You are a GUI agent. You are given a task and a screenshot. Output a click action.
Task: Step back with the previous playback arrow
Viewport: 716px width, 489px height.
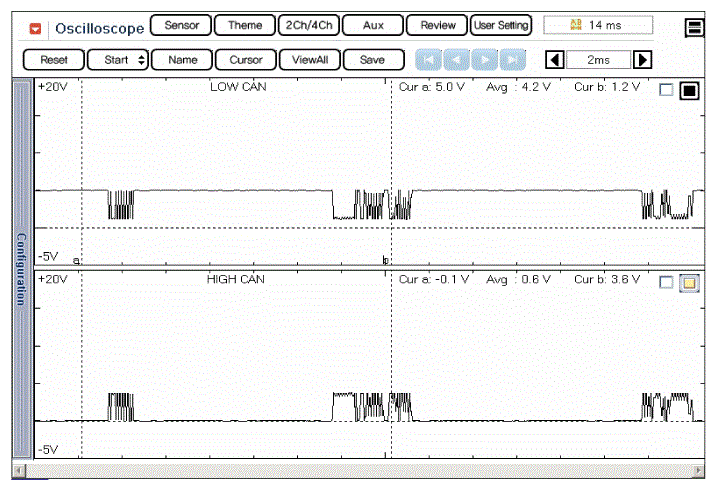[456, 60]
